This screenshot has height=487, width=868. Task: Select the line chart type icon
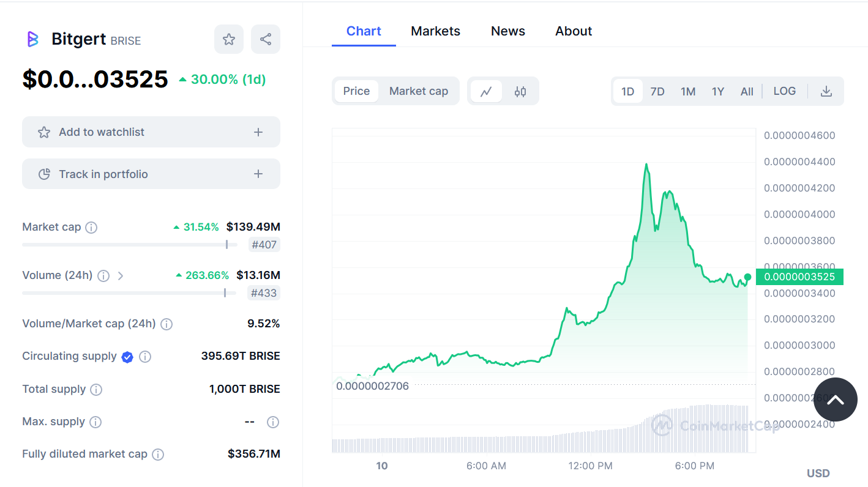[x=486, y=92]
